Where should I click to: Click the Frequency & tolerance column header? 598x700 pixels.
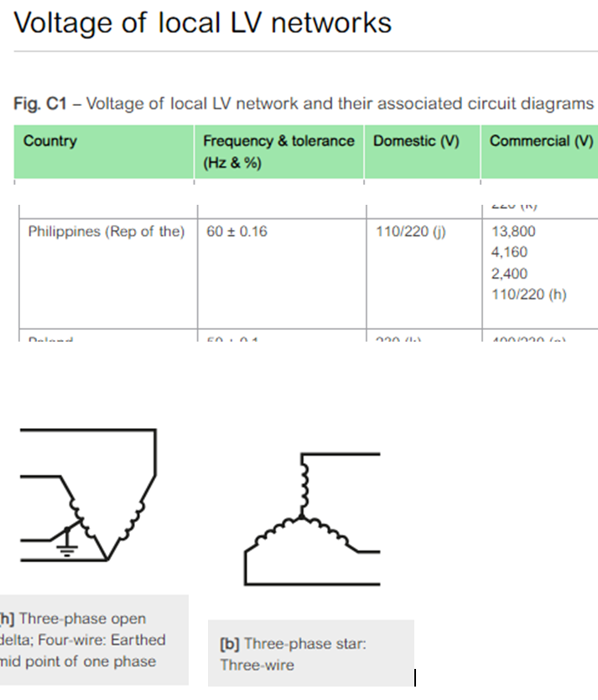click(x=278, y=151)
